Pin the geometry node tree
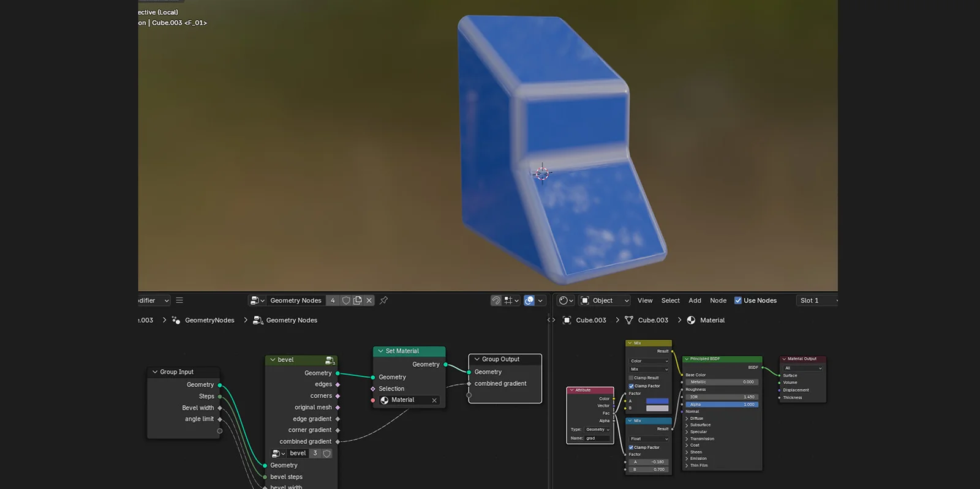Viewport: 980px width, 489px height. [x=383, y=300]
